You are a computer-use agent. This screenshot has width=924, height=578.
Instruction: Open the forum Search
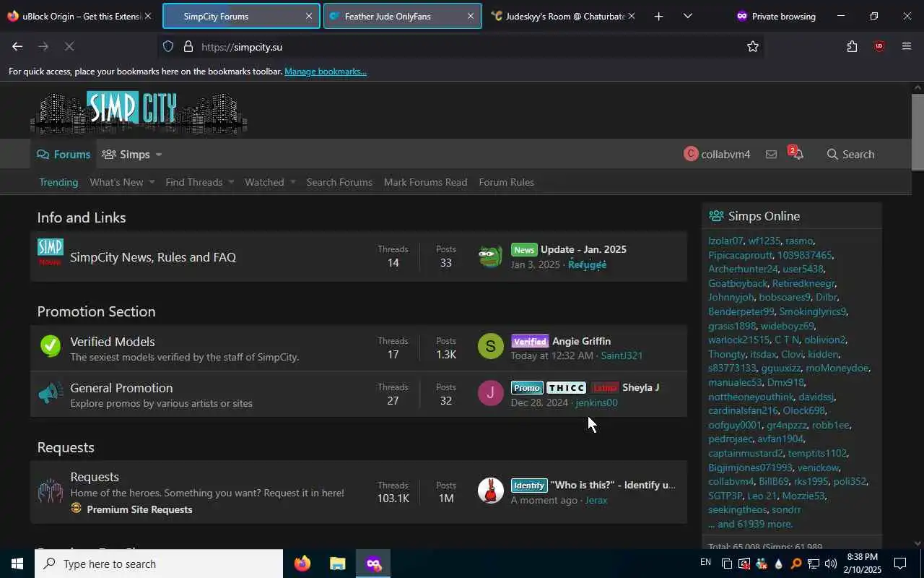coord(850,154)
